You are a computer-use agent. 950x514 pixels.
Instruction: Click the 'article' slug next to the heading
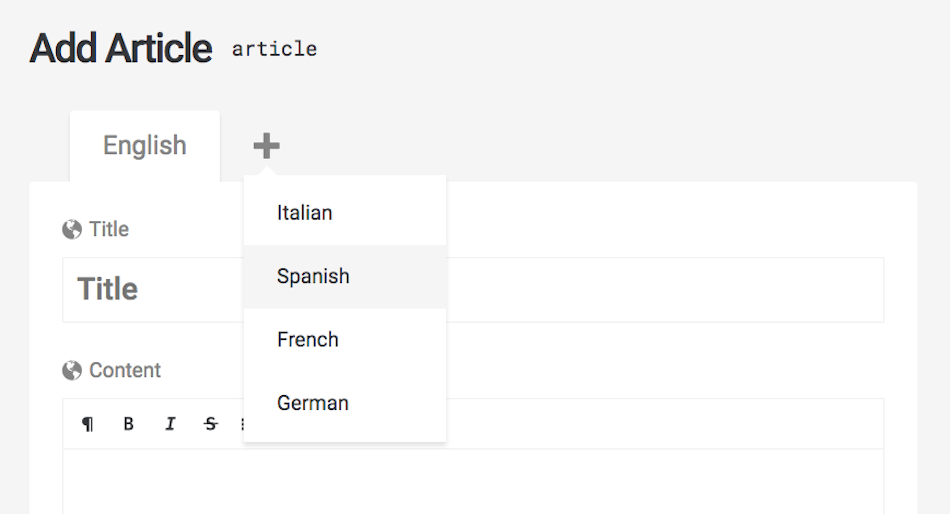(274, 49)
